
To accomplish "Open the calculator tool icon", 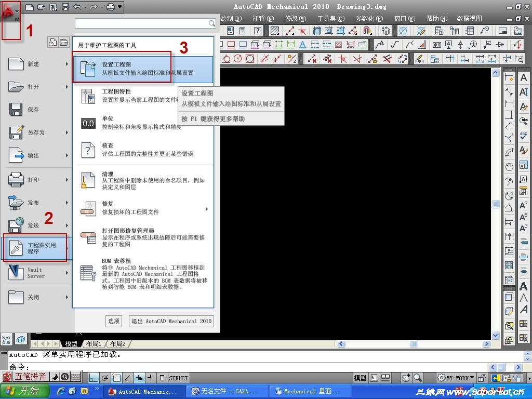I will coord(242,31).
